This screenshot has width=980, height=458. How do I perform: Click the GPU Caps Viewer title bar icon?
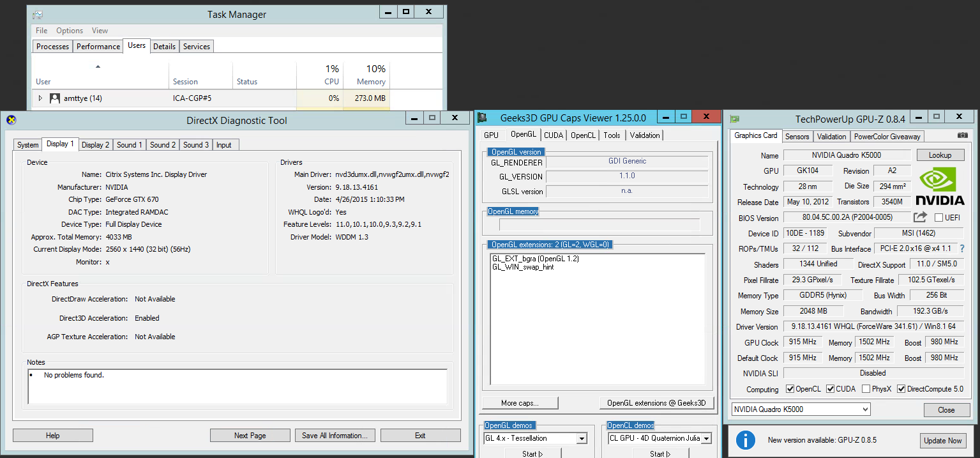click(x=483, y=118)
